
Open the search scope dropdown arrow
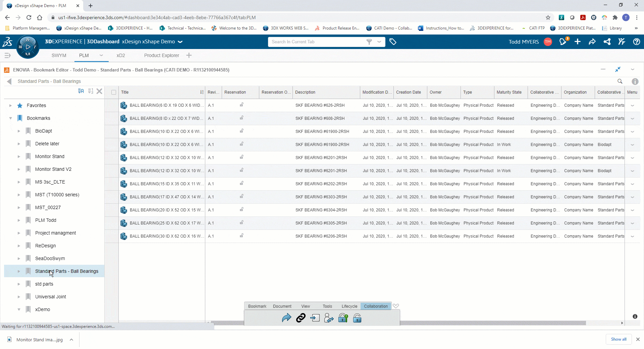[x=379, y=42]
